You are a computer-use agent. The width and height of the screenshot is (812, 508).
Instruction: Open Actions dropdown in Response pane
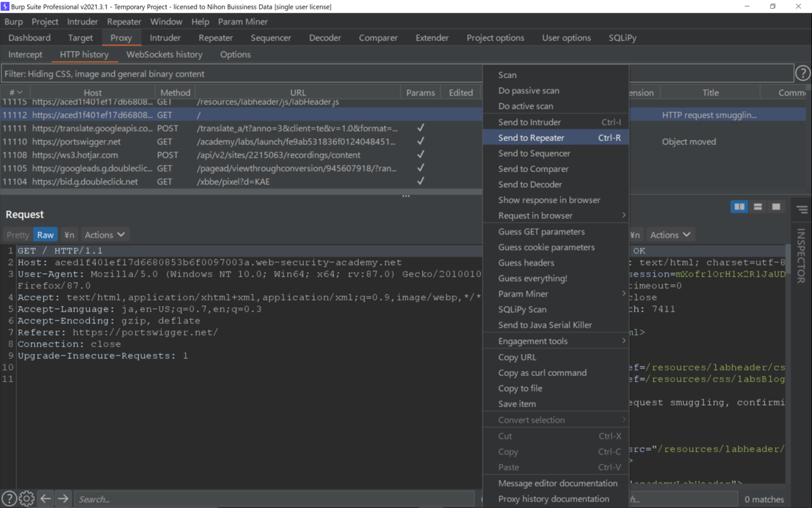[x=670, y=235]
